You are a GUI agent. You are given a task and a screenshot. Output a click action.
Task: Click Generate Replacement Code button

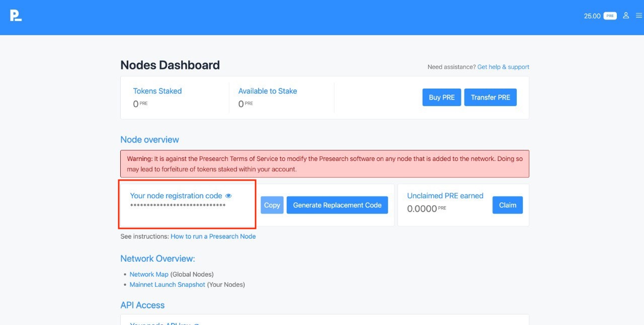tap(337, 205)
